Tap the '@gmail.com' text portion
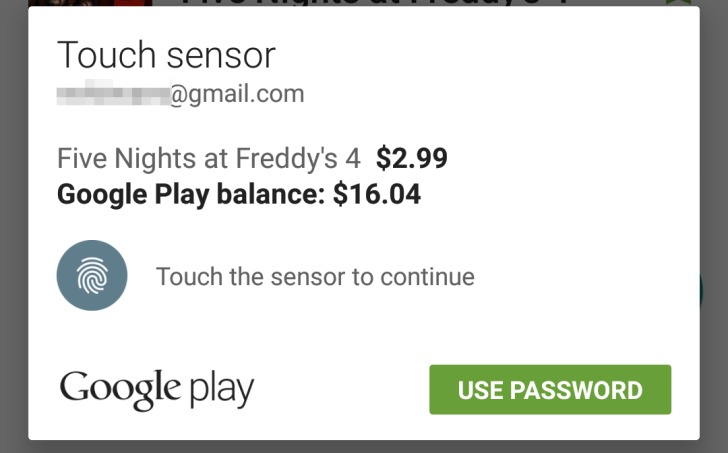Viewport: 728px width, 453px height. click(x=237, y=94)
